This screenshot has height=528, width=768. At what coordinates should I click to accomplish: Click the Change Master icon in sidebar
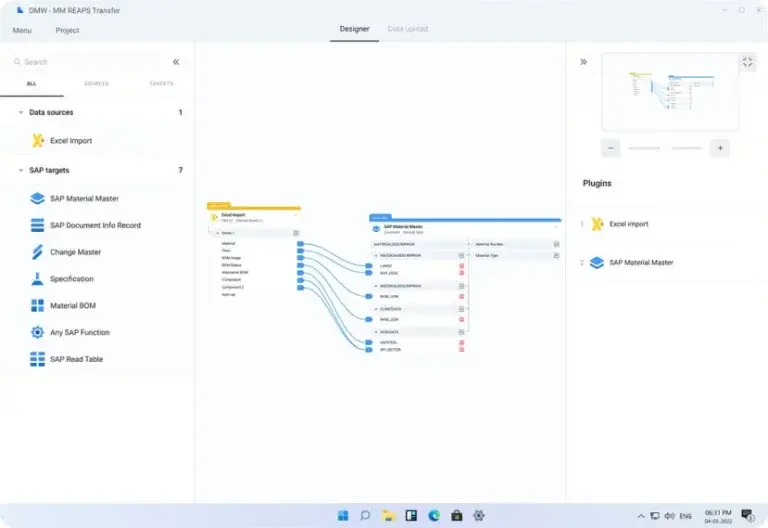[x=37, y=252]
